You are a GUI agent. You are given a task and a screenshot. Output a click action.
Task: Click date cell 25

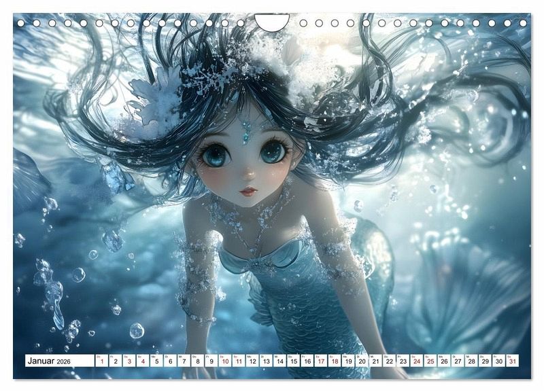(430, 361)
